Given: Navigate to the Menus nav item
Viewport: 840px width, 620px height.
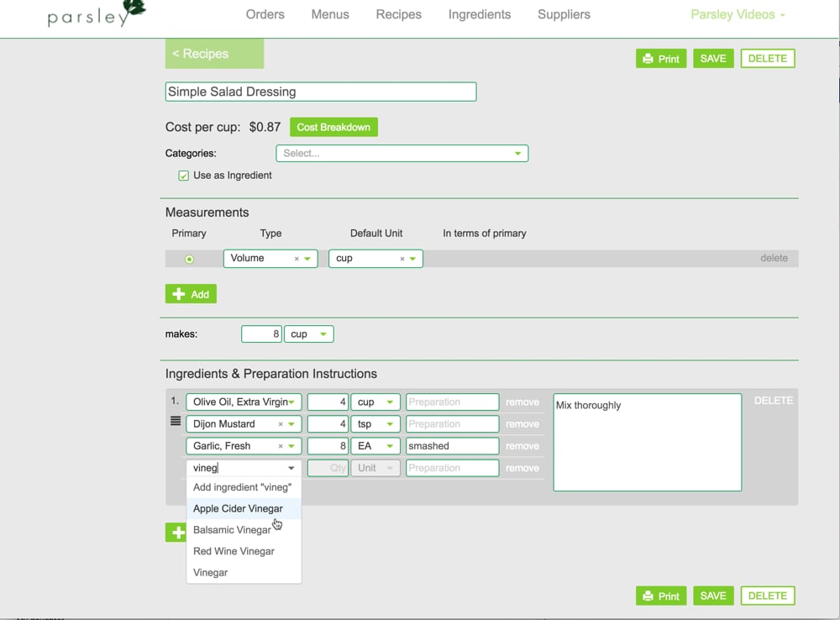Looking at the screenshot, I should click(x=329, y=14).
